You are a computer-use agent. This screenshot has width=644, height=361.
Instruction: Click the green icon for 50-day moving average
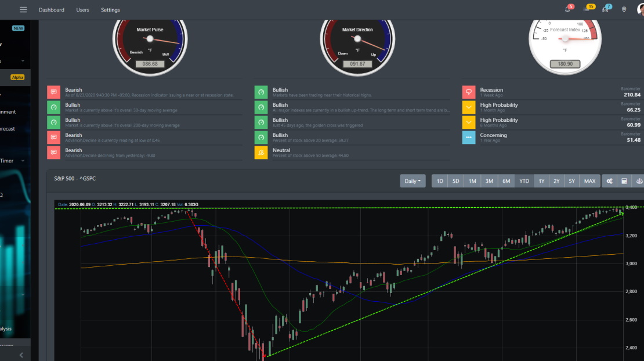tap(54, 107)
